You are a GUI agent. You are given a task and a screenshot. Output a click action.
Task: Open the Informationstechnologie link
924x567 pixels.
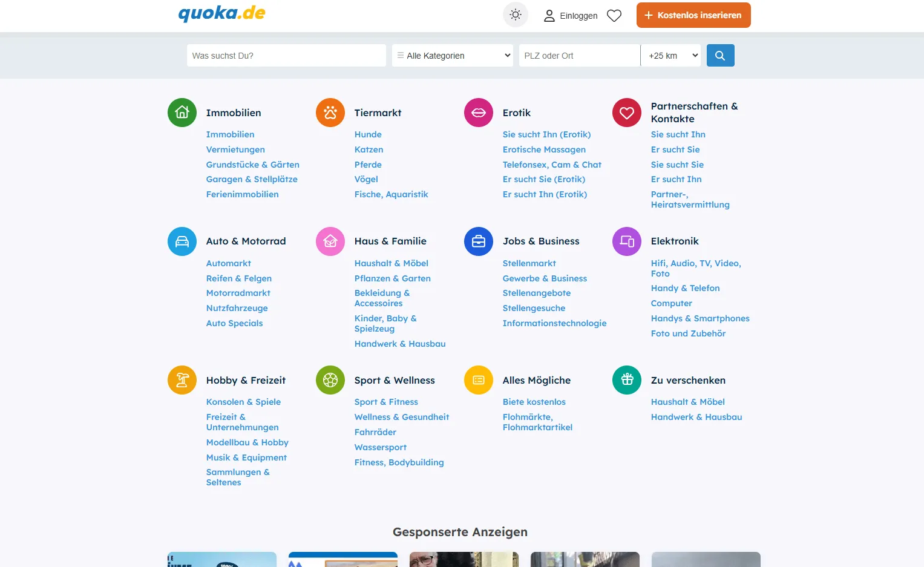(x=554, y=323)
